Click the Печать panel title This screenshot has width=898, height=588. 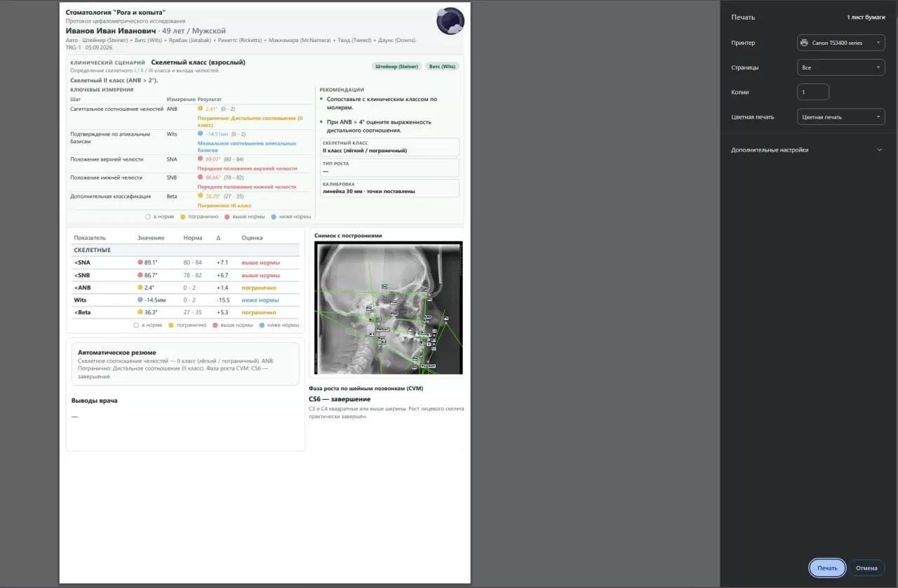(x=743, y=17)
